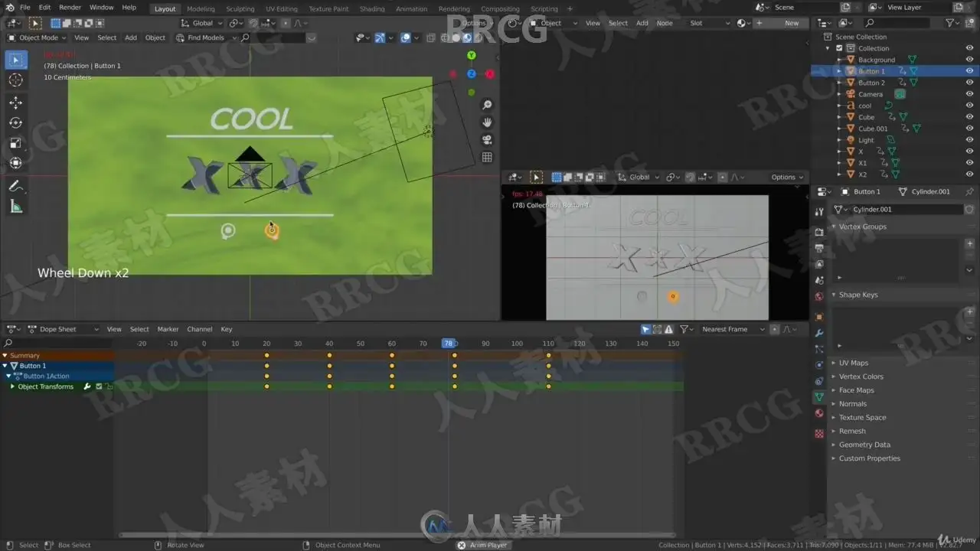The height and width of the screenshot is (551, 980).
Task: Expand Object Transforms channel in Dope Sheet
Action: tap(12, 386)
